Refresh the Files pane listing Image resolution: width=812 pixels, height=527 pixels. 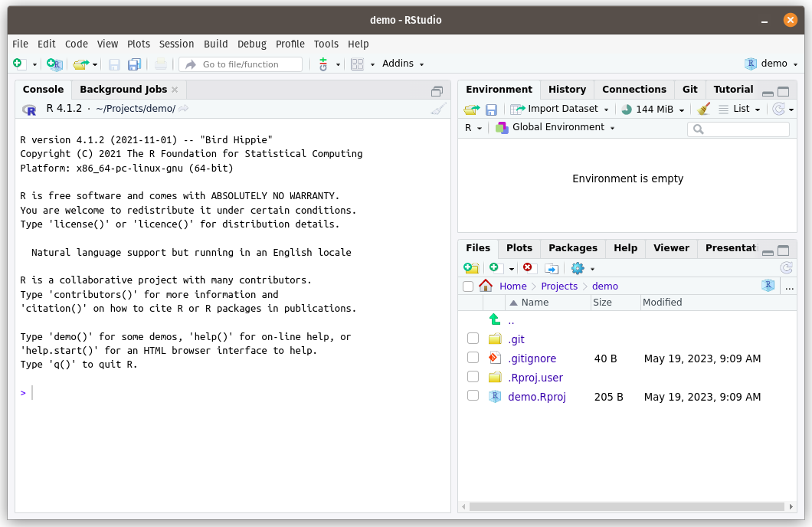[786, 267]
